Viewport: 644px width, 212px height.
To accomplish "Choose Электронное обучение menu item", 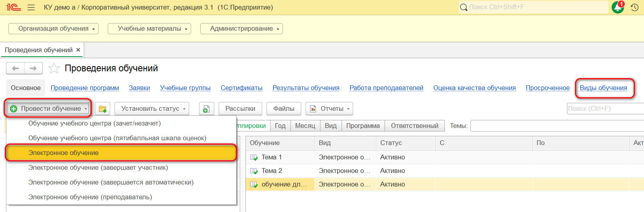I will (121, 153).
